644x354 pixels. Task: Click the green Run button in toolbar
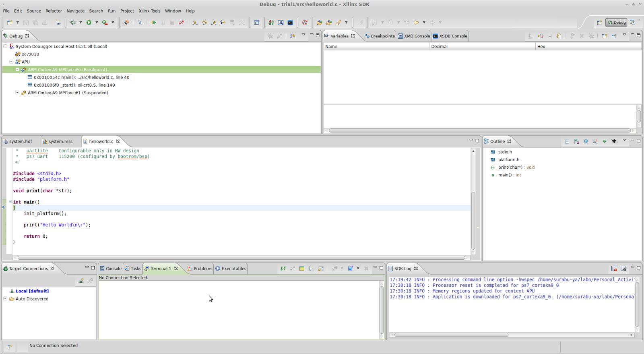pyautogui.click(x=89, y=23)
